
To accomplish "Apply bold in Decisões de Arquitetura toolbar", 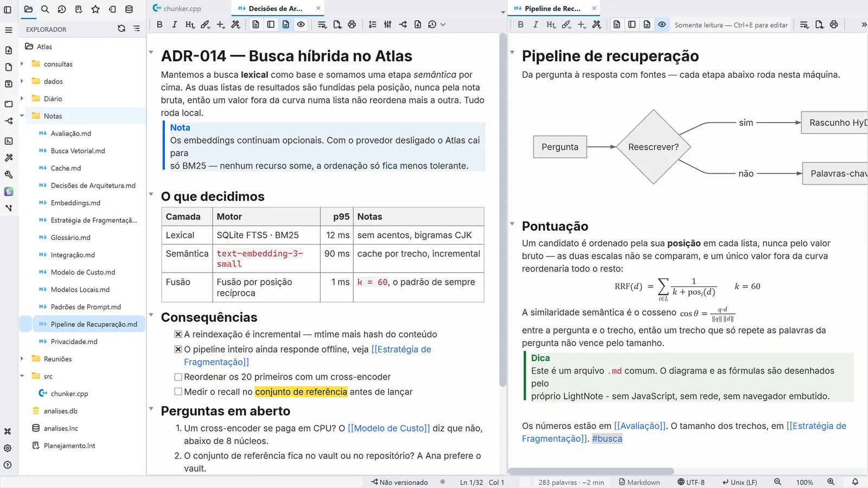I will tap(159, 24).
